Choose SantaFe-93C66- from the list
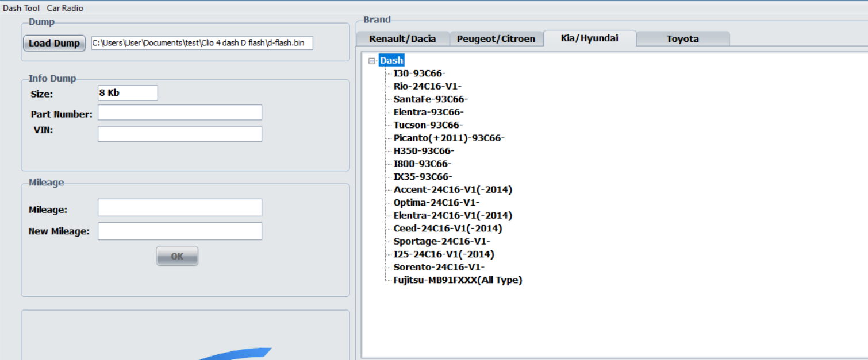The image size is (868, 360). coord(431,99)
